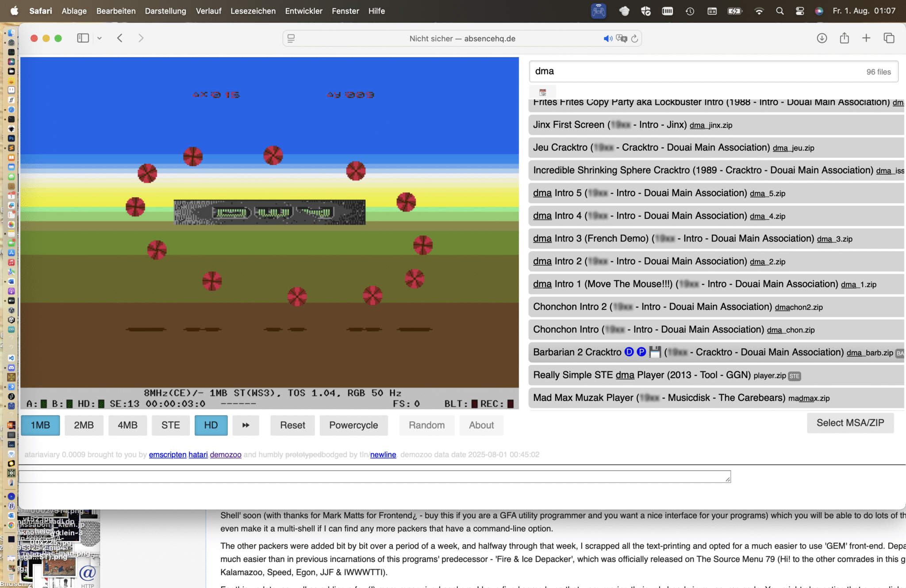Click the Safari sidebar toggle icon
Screen dimensions: 906x588
(83, 38)
